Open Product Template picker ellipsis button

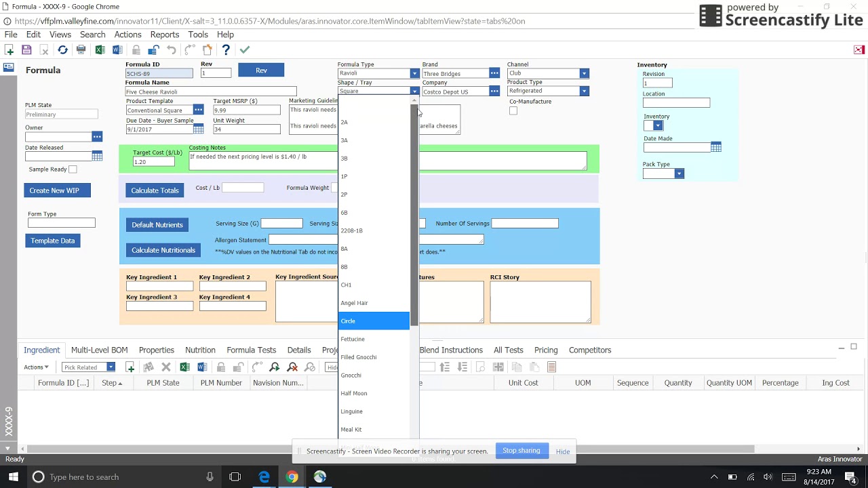point(198,110)
